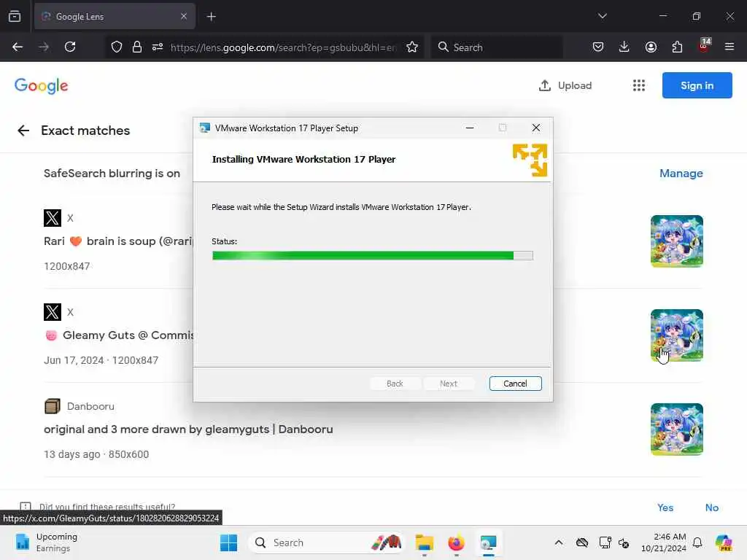Select the VMware installer taskbar icon
This screenshot has width=747, height=560.
(x=488, y=542)
